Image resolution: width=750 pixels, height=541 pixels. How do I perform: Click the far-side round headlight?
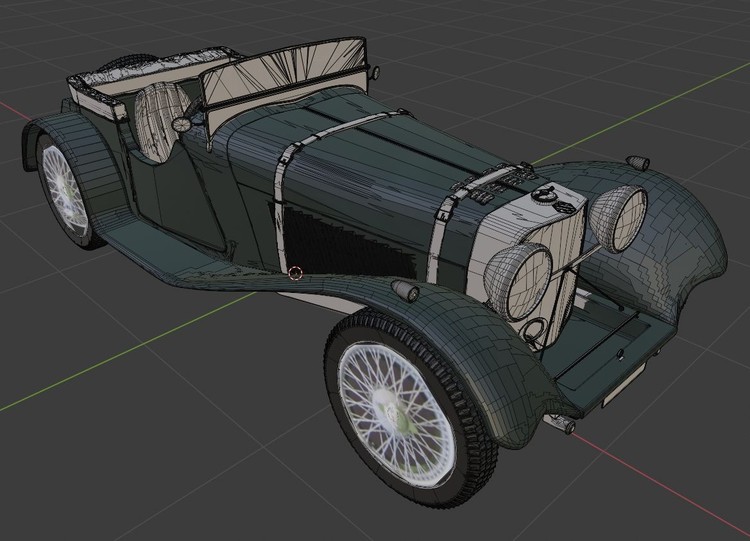tap(615, 218)
